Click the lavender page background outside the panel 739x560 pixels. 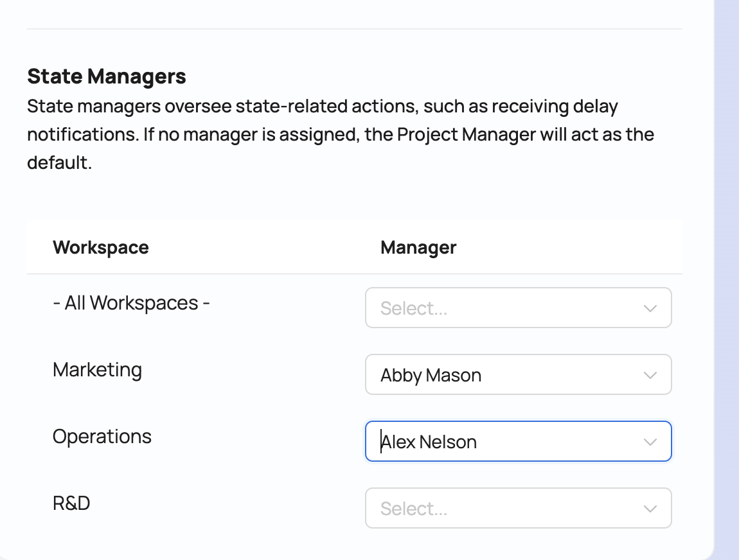click(x=727, y=257)
